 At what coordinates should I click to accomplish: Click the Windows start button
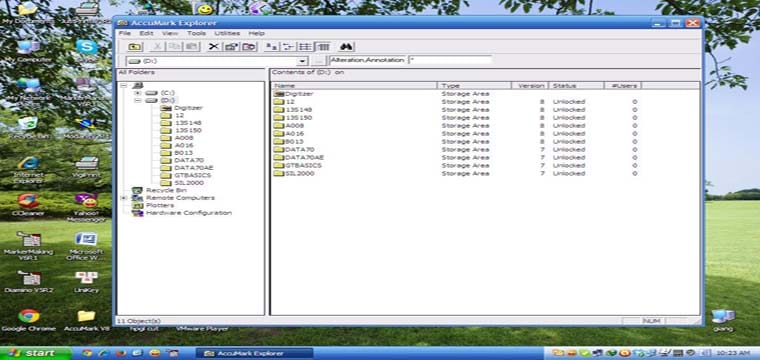(35, 353)
